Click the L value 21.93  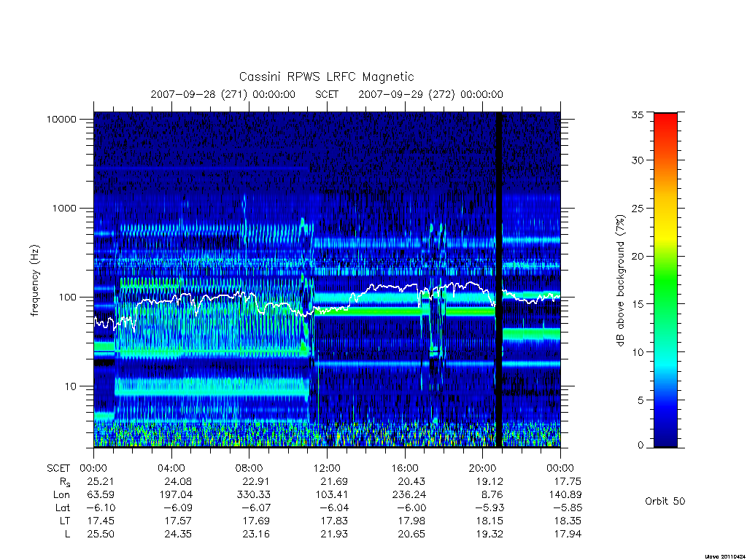click(x=334, y=534)
